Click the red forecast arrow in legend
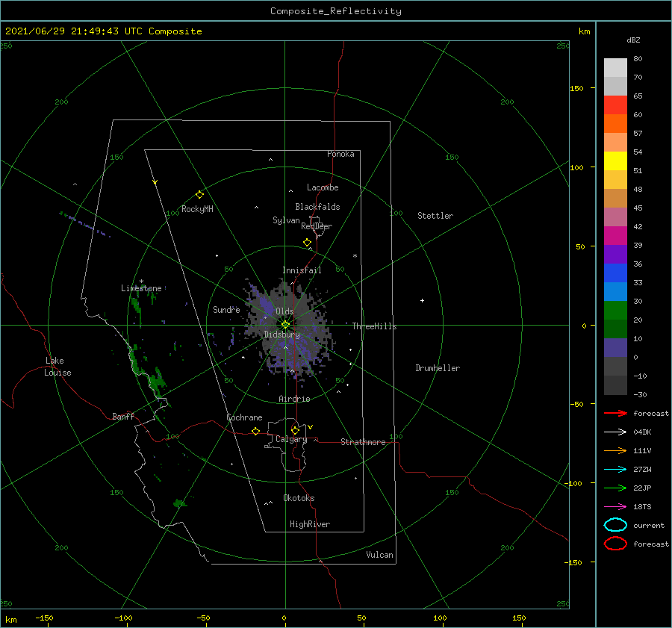The height and width of the screenshot is (628, 672). 615,413
